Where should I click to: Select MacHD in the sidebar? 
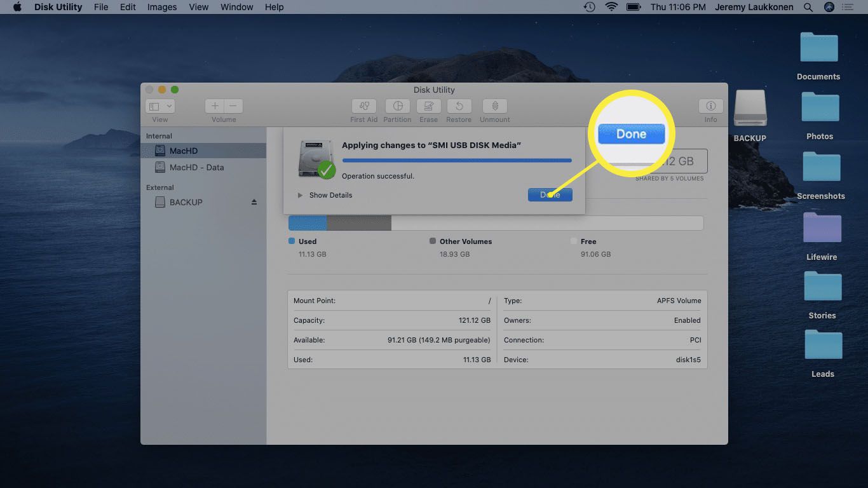(x=203, y=151)
